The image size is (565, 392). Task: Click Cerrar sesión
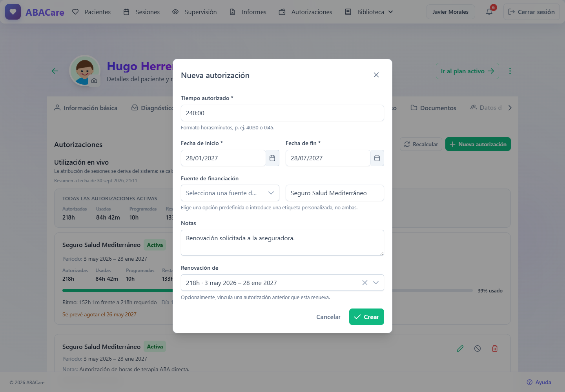coord(532,12)
